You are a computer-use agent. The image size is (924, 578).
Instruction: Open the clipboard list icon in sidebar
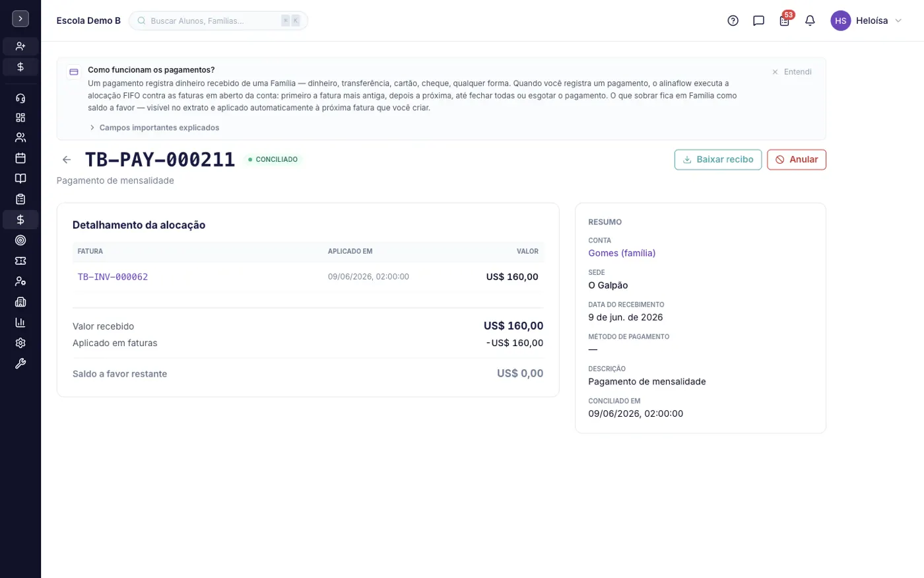pos(20,199)
